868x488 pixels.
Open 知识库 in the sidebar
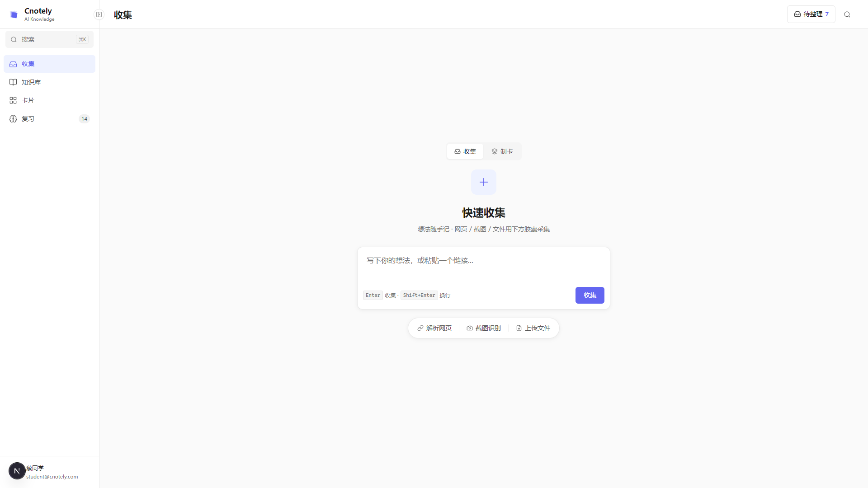click(x=49, y=82)
